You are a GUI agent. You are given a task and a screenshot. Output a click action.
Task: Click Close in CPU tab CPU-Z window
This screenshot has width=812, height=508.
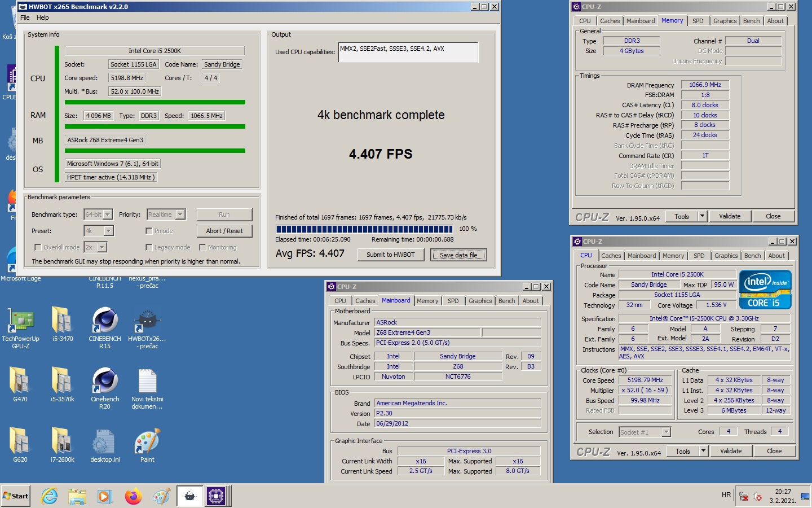(x=774, y=451)
